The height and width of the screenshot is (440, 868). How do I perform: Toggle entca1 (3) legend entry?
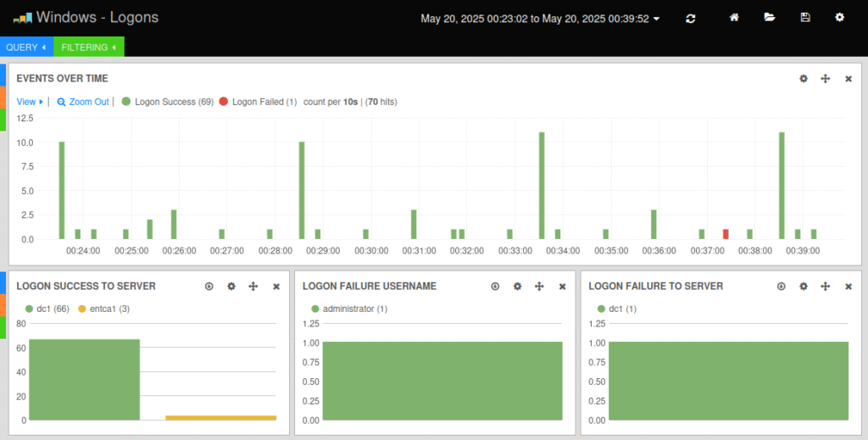tap(104, 309)
